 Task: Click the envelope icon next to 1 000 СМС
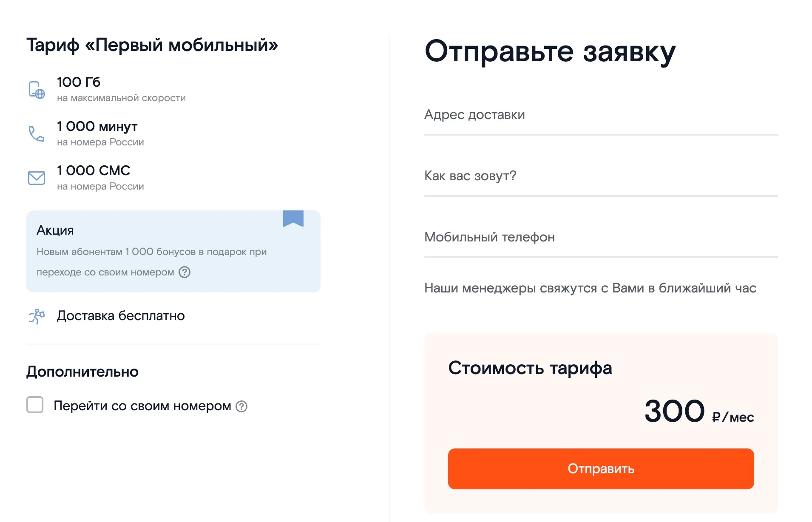pyautogui.click(x=37, y=178)
